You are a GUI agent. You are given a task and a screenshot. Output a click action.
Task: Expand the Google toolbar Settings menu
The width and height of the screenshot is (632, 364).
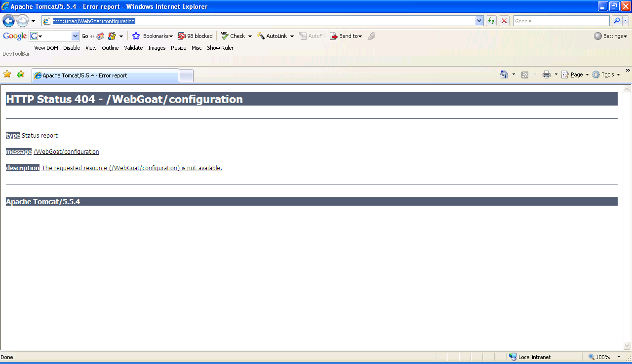pos(611,36)
